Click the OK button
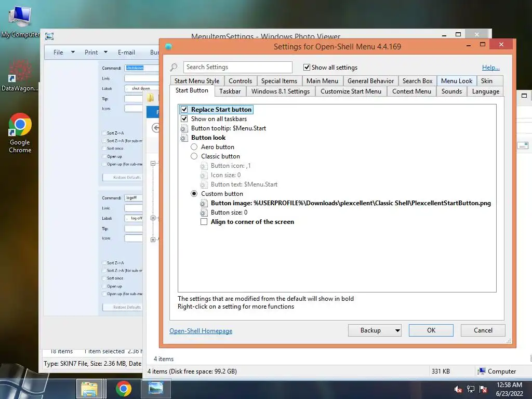The width and height of the screenshot is (532, 399). (431, 330)
